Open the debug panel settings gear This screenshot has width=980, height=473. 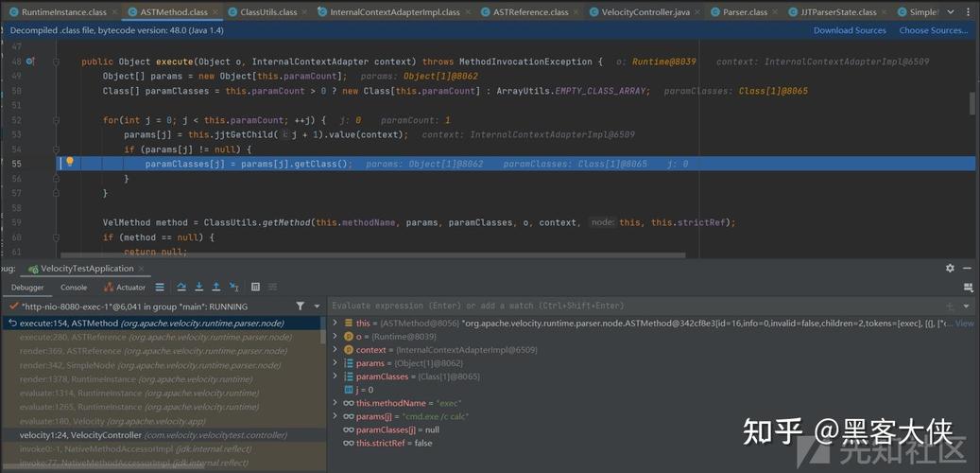[x=950, y=268]
